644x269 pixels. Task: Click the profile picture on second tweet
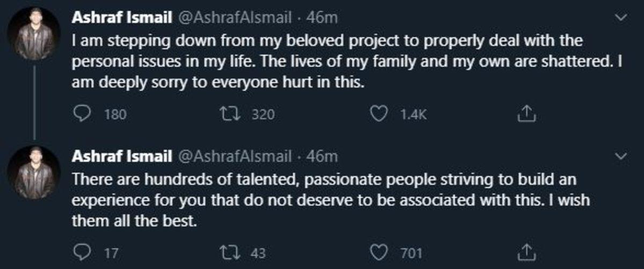[x=34, y=171]
